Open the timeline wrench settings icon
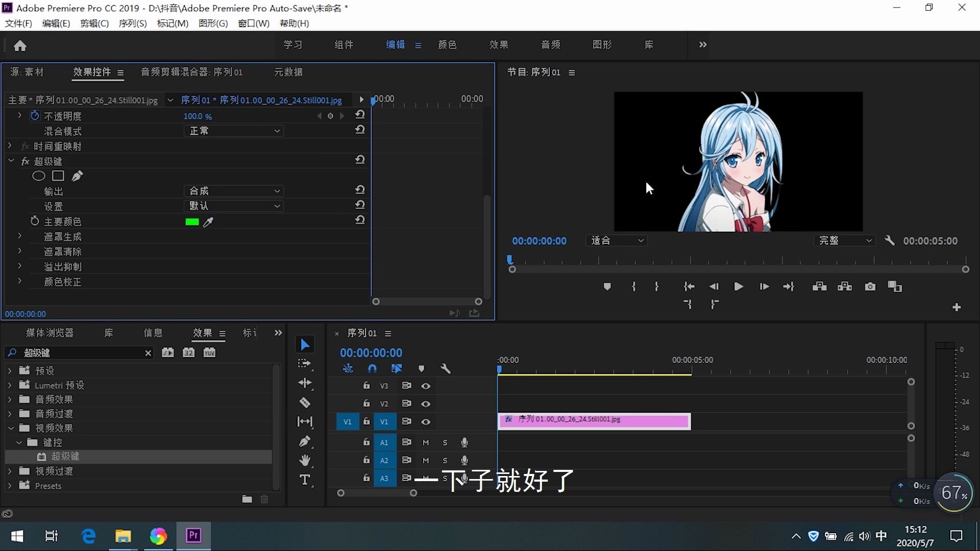 [x=446, y=368]
